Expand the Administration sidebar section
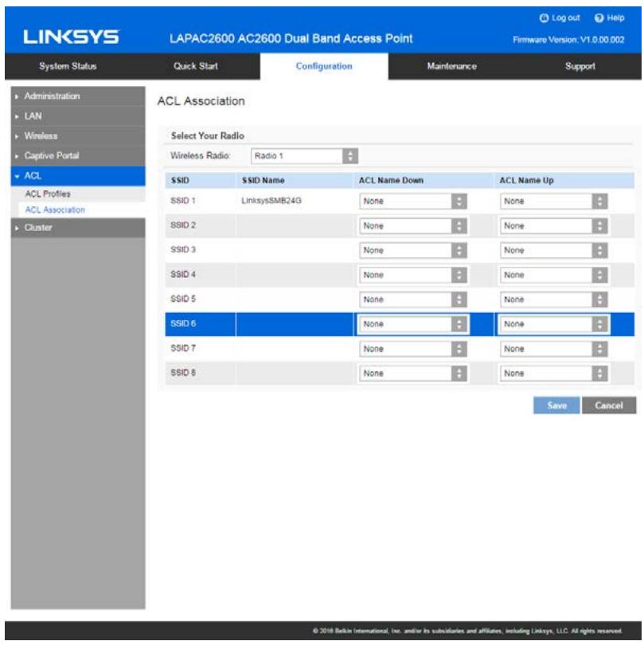Image resolution: width=644 pixels, height=645 pixels. pyautogui.click(x=78, y=96)
